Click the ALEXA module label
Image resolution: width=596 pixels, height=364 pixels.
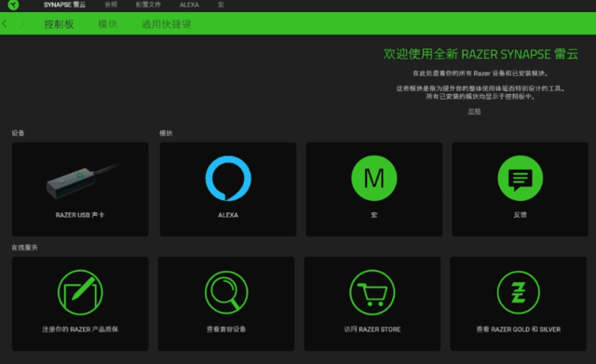point(228,215)
